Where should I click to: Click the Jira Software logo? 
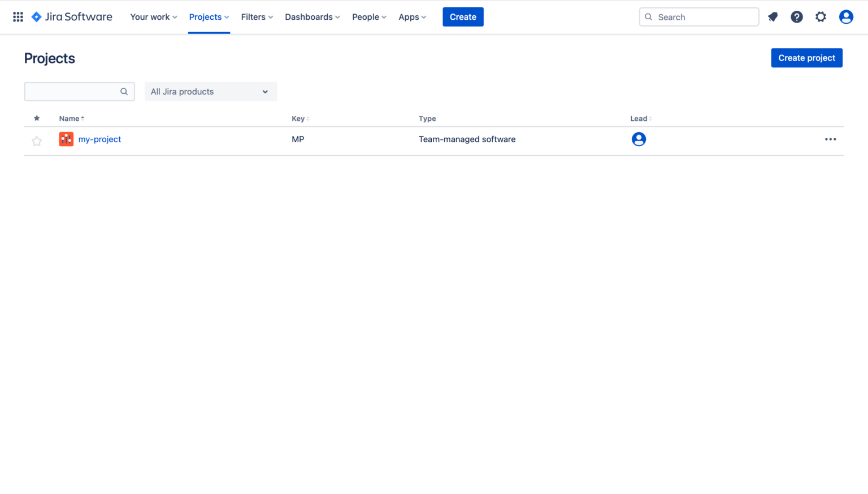71,16
